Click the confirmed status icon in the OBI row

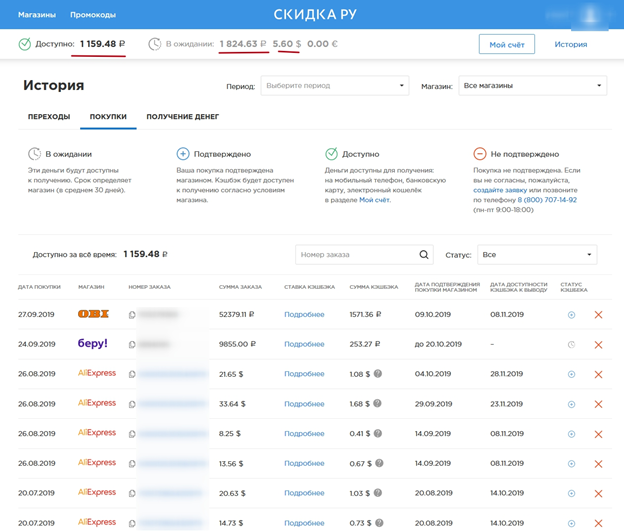click(572, 315)
